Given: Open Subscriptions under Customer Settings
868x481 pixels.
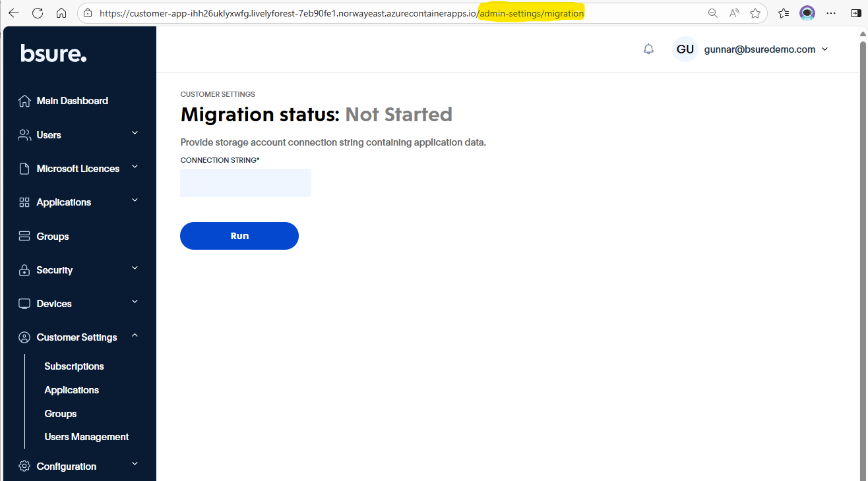Looking at the screenshot, I should pyautogui.click(x=74, y=366).
